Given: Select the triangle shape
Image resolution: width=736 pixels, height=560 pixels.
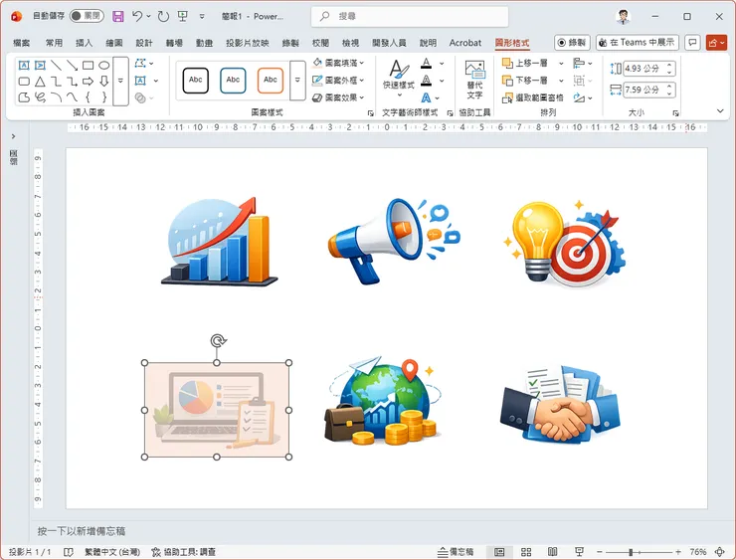Looking at the screenshot, I should pos(40,82).
